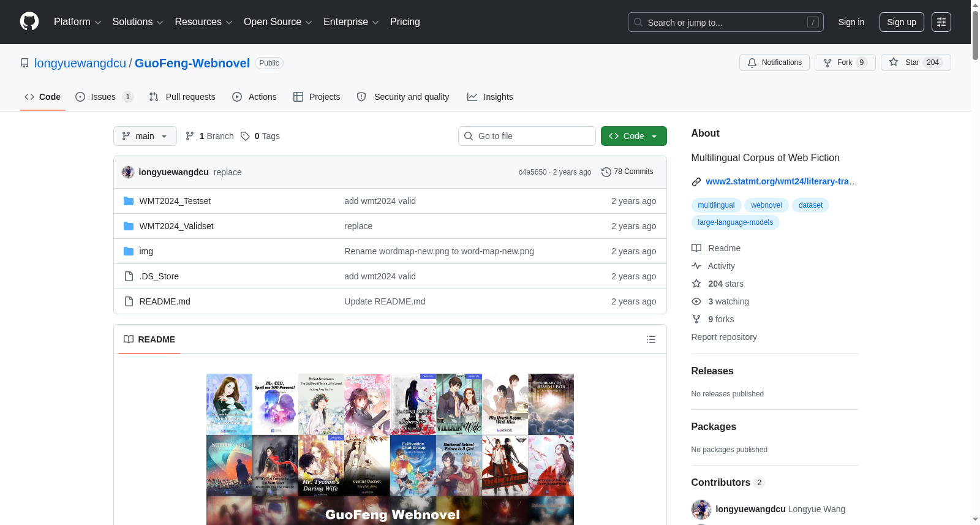Click the .DS_Store file icon
The height and width of the screenshot is (525, 980).
click(129, 276)
